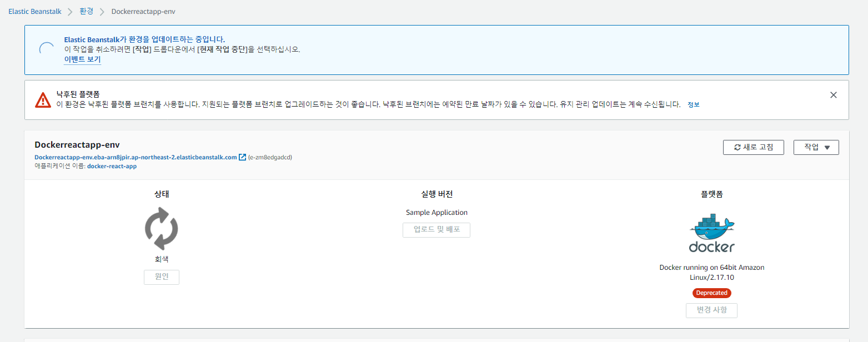868x342 pixels.
Task: Click the environment ID e-zm8edgadcd text
Action: click(270, 157)
